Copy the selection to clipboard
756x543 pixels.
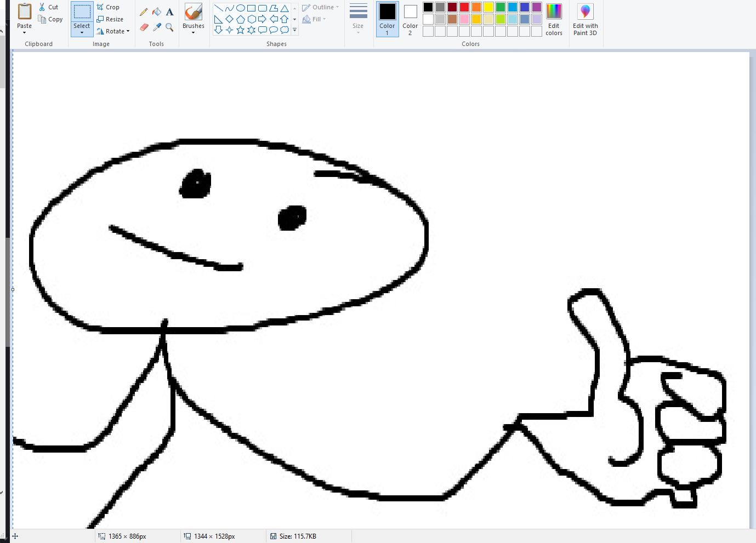(x=50, y=19)
